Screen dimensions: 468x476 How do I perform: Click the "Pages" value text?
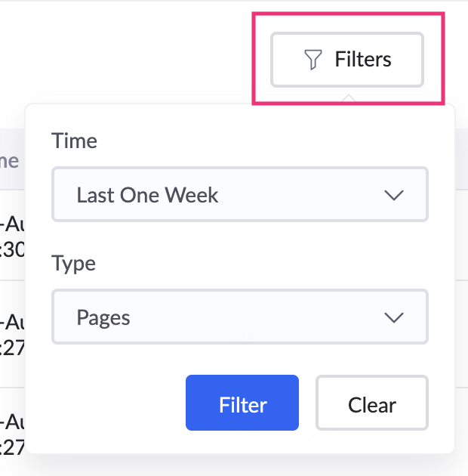[x=103, y=318]
